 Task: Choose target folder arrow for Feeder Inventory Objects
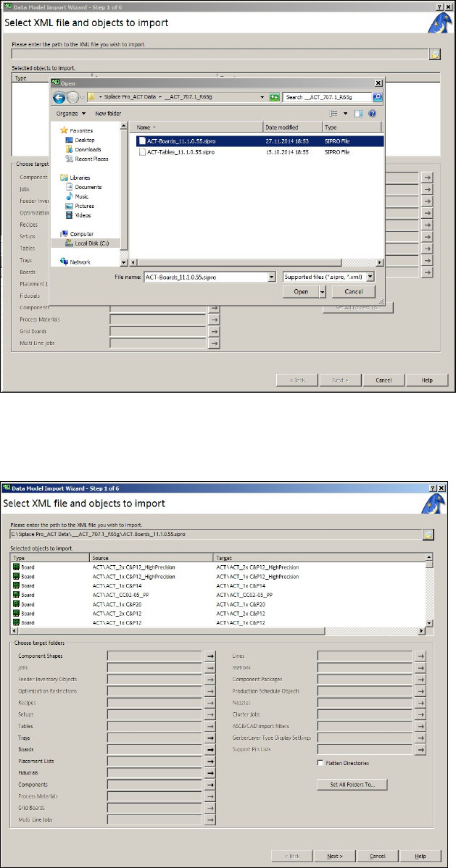click(210, 679)
